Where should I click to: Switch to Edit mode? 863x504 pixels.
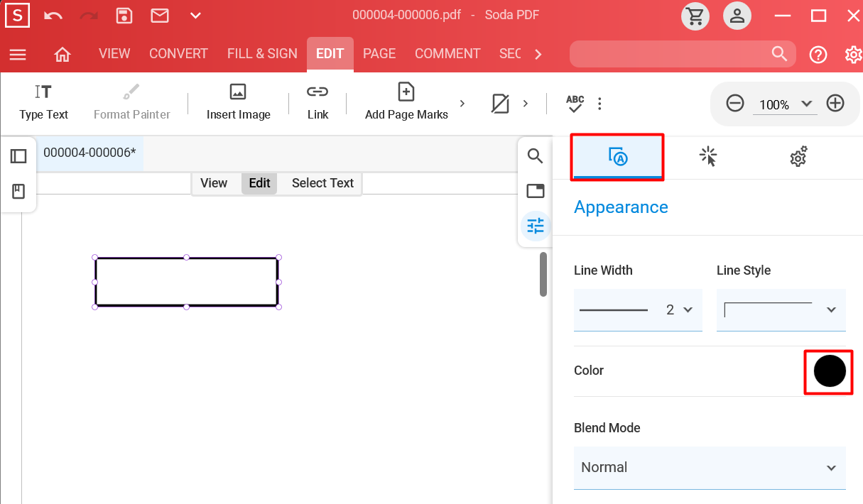pos(259,183)
